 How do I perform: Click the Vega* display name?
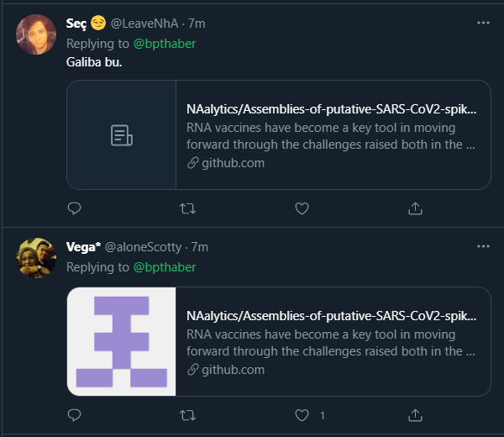83,247
